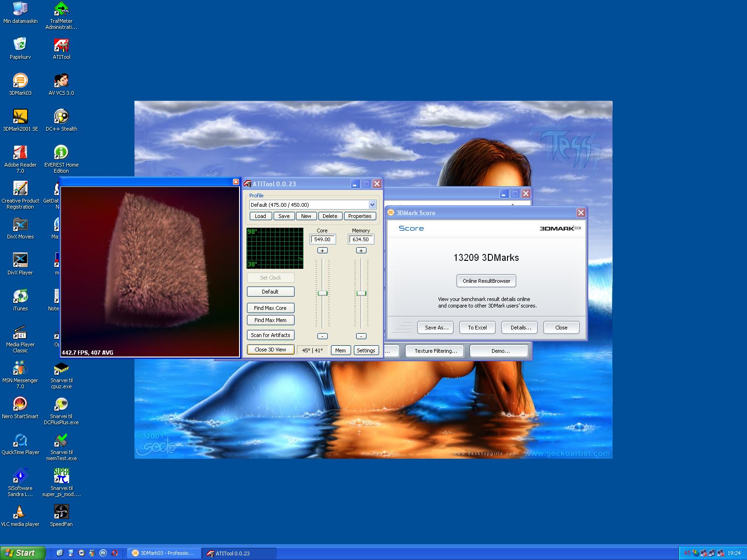Select the DivX Movies desktop icon

click(20, 228)
